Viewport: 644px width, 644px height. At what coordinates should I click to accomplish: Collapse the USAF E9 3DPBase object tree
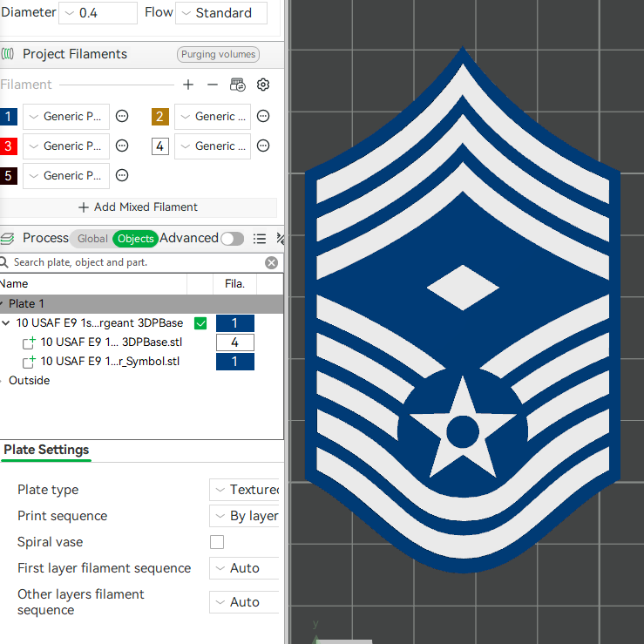[6, 323]
